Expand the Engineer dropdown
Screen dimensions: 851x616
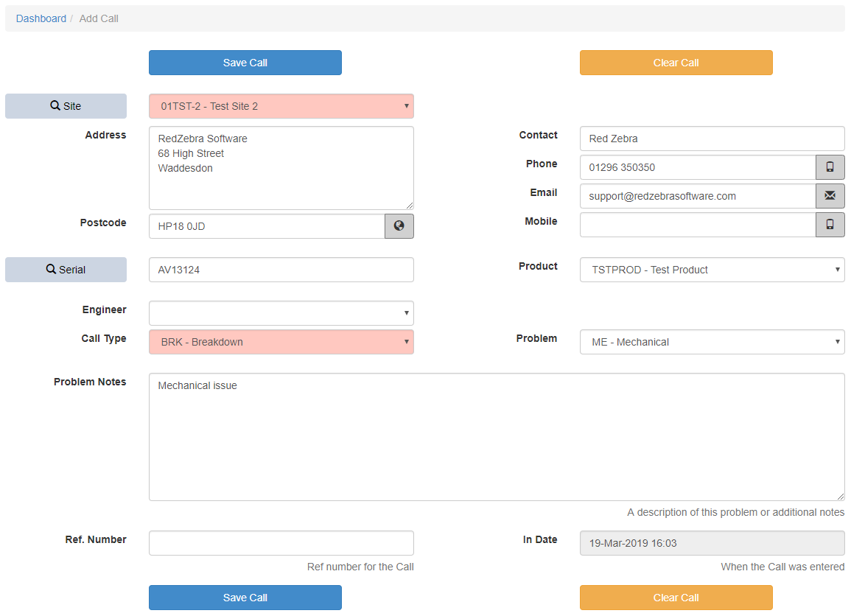point(281,313)
